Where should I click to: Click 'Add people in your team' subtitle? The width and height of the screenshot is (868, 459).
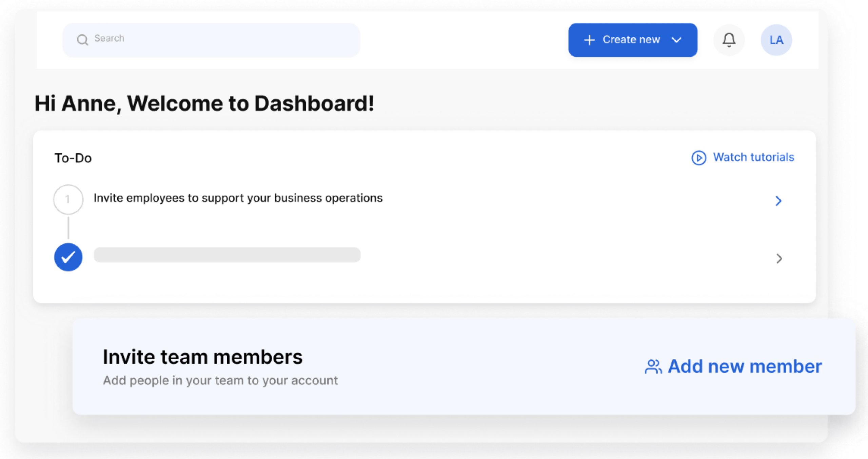(x=220, y=380)
